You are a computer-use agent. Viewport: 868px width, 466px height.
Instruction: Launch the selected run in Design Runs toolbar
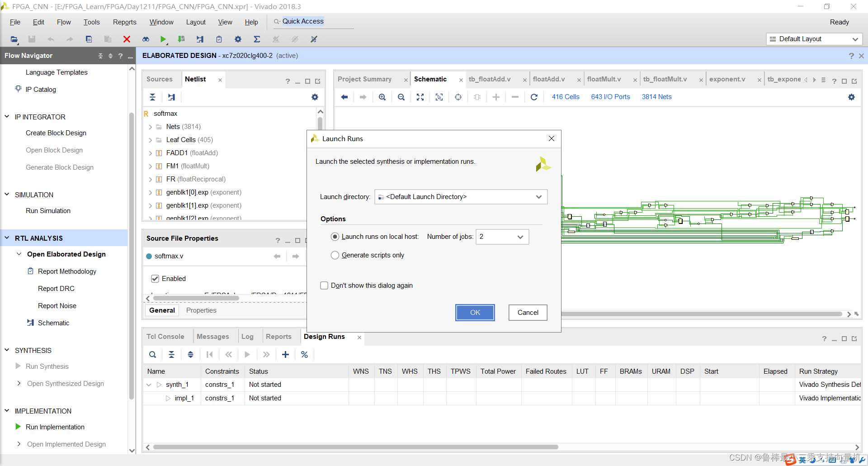[247, 354]
